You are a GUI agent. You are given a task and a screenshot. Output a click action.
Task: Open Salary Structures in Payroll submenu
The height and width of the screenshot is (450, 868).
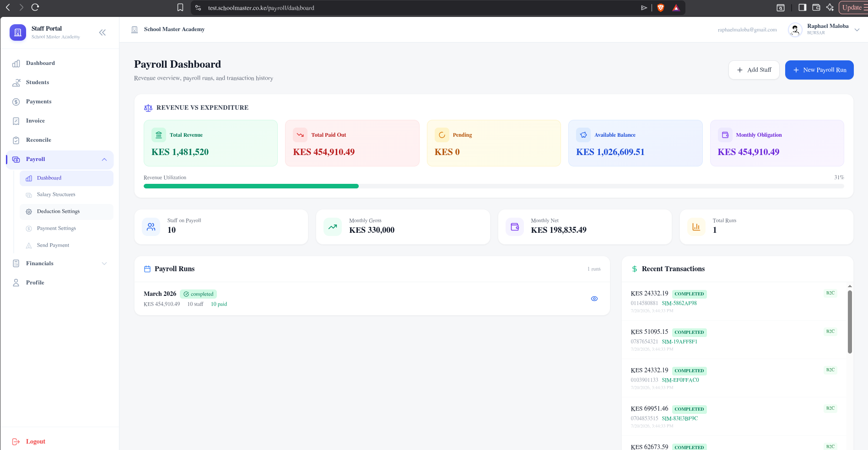pos(66,195)
